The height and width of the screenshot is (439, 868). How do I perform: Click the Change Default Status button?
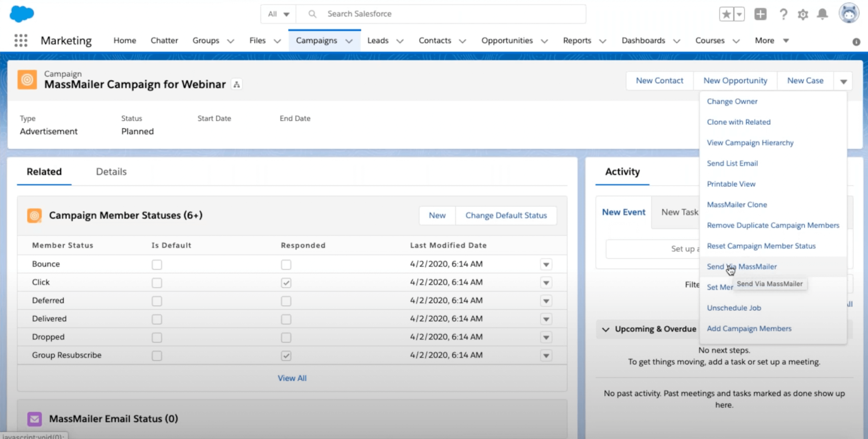506,215
